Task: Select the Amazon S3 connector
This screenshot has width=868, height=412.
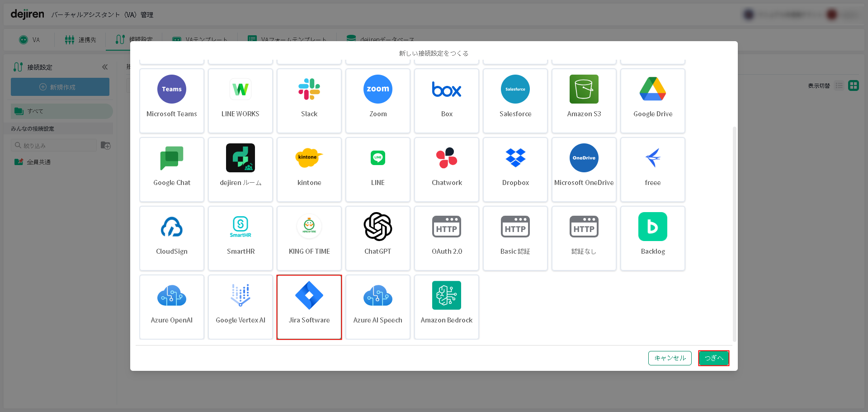Action: (584, 101)
